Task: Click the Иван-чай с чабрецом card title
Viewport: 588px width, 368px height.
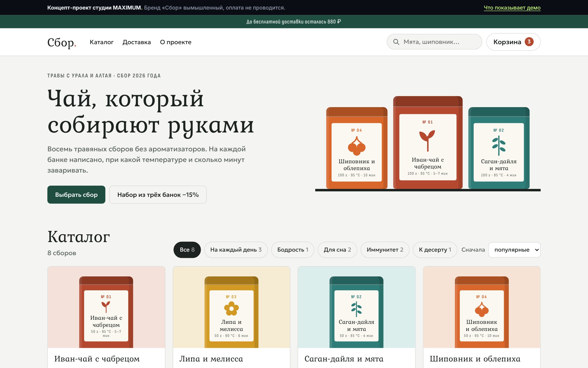Action: tap(97, 359)
